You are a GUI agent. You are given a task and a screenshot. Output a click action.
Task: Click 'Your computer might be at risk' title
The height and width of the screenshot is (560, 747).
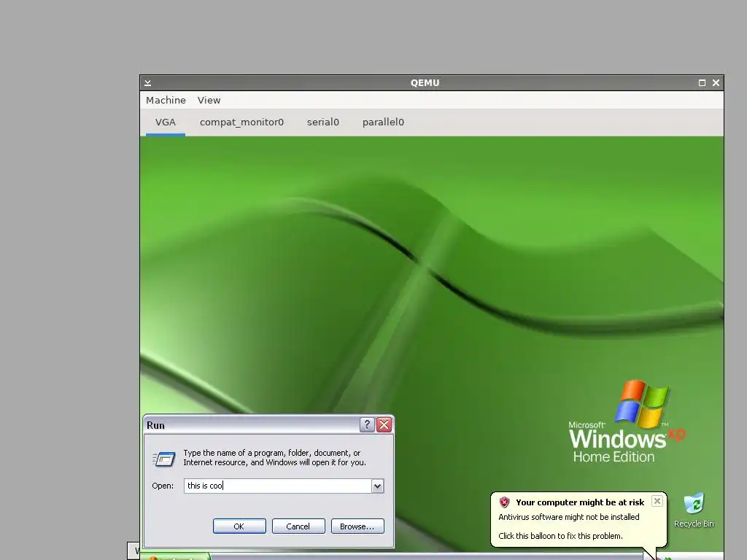point(580,502)
